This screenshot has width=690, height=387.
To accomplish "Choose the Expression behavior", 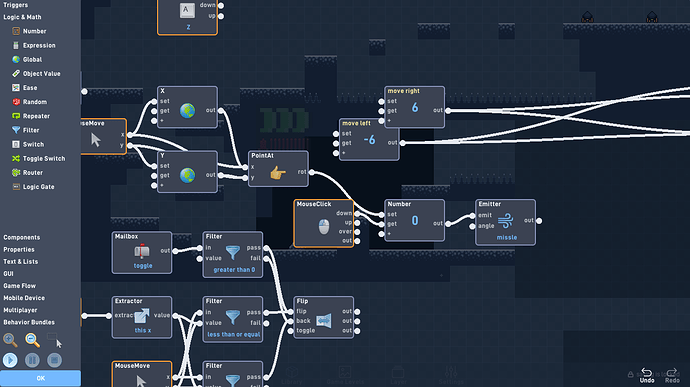I will coord(33,45).
